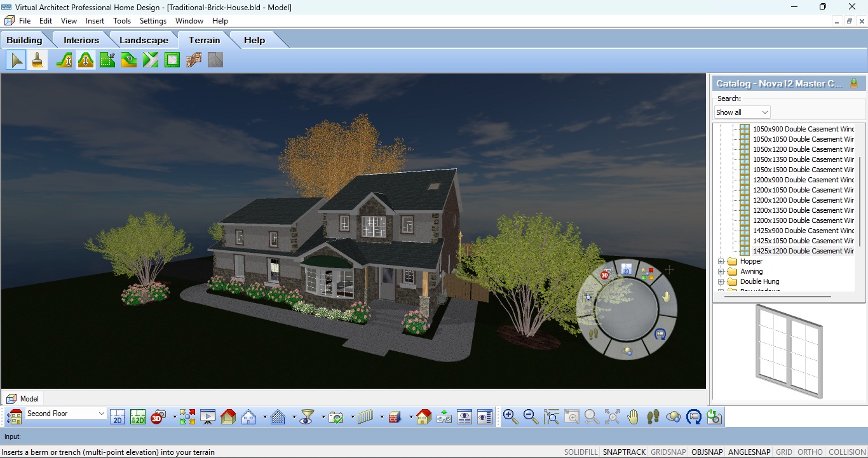Switch to green 2D designer view
Viewport: 868px width, 458px height.
[x=138, y=417]
